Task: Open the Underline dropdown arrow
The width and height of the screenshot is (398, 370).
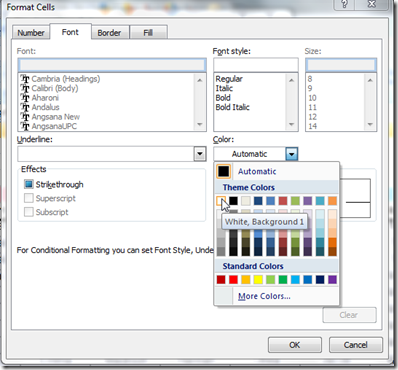Action: click(200, 154)
